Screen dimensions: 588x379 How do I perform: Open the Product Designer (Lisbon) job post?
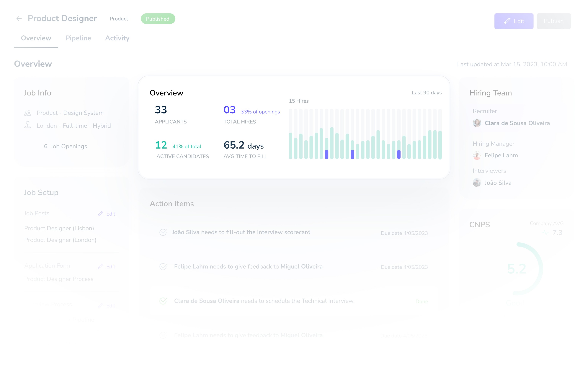pyautogui.click(x=59, y=228)
